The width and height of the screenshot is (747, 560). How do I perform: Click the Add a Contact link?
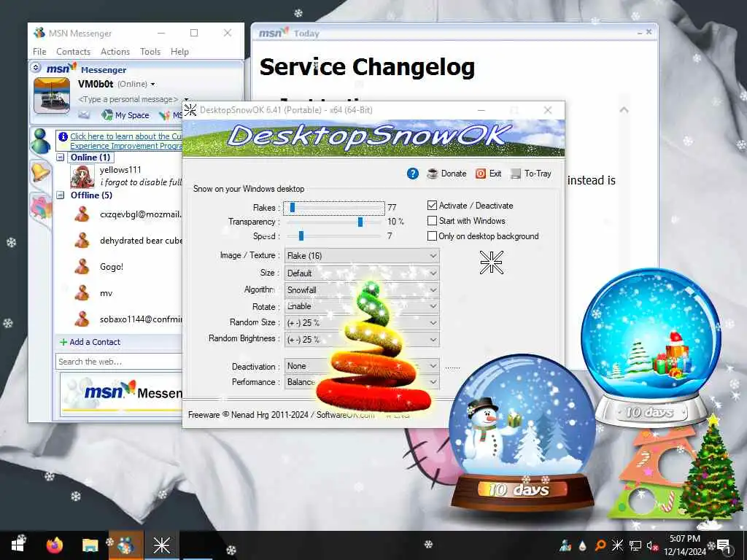(x=95, y=342)
